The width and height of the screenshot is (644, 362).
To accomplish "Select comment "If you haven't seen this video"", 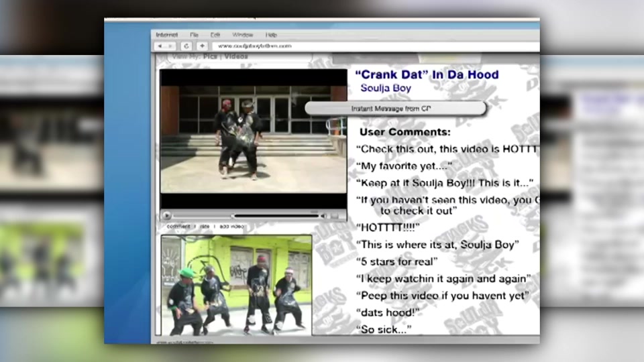I will click(447, 205).
